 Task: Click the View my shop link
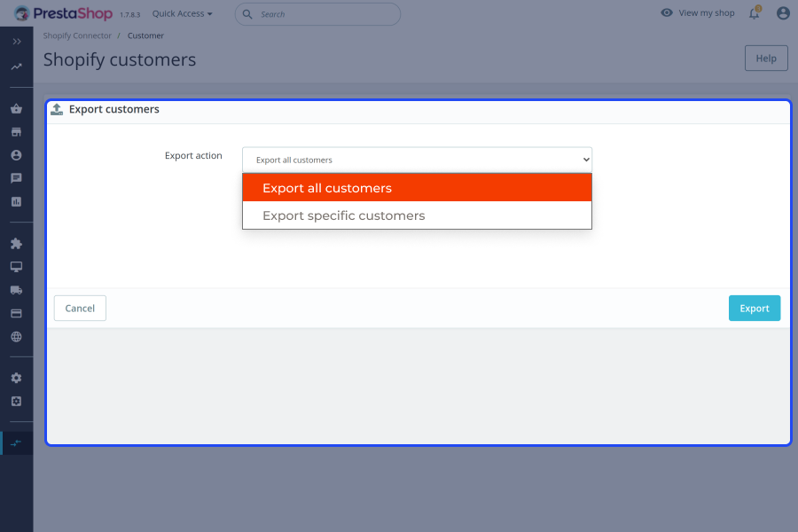[707, 13]
